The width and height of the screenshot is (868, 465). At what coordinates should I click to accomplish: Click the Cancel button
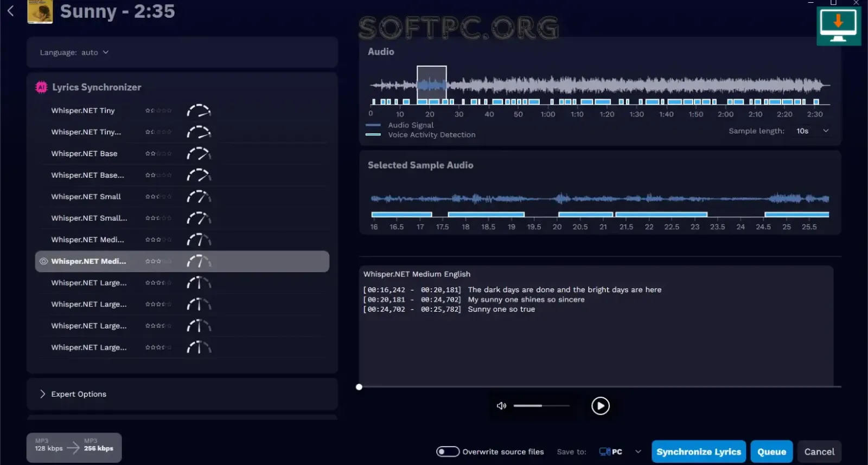coord(819,452)
